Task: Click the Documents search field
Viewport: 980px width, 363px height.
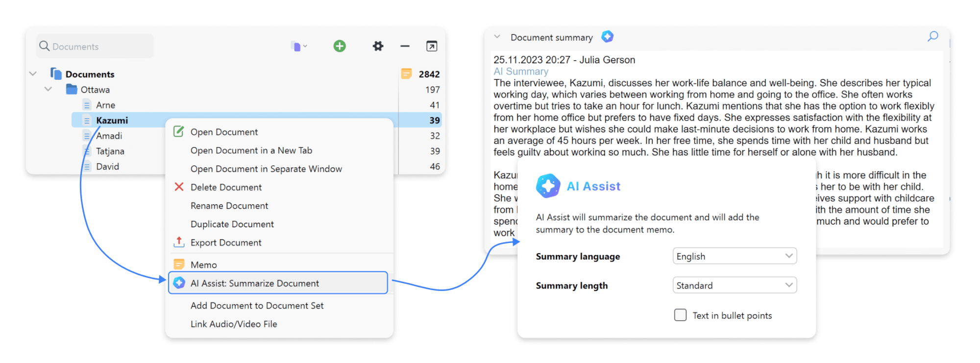Action: (96, 47)
